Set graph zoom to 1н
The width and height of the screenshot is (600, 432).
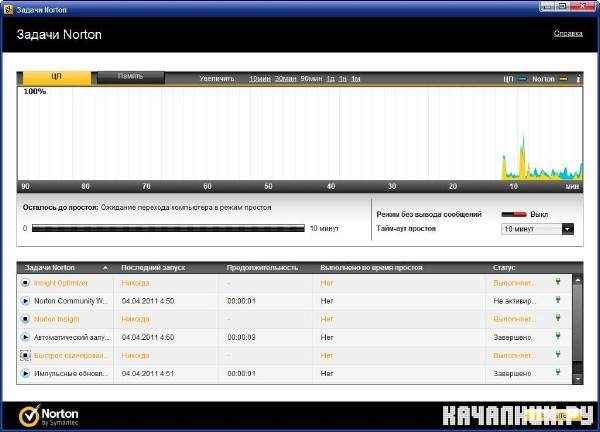[342, 79]
